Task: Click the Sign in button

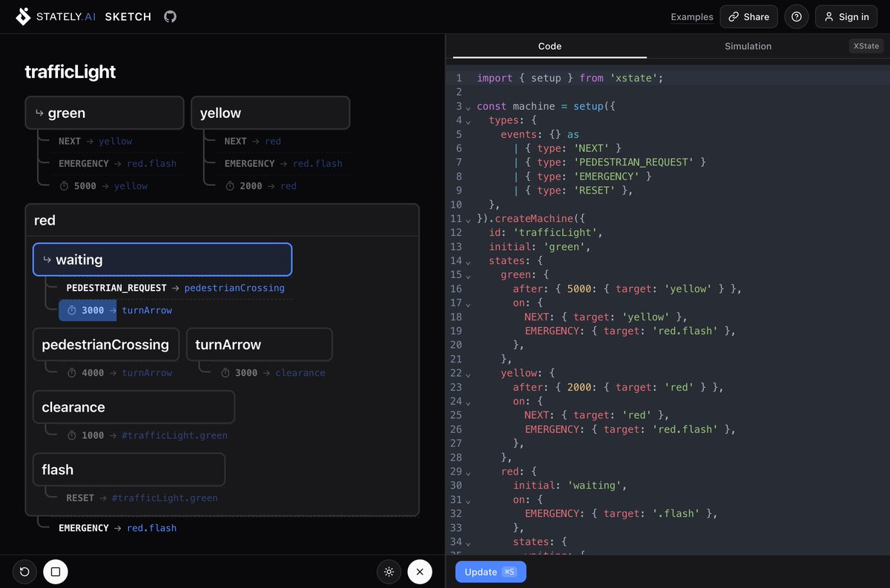Action: coord(846,17)
